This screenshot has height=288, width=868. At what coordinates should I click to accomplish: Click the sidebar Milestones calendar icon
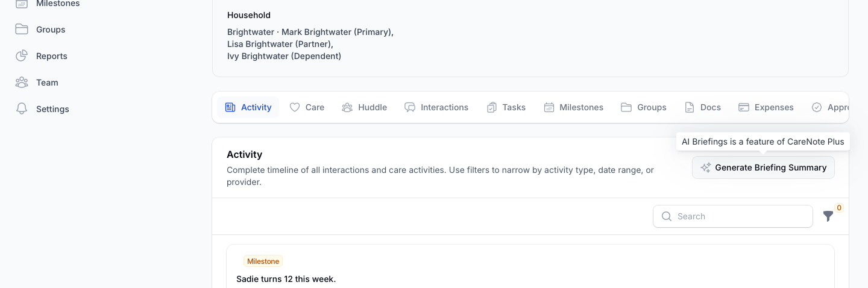coord(22,4)
